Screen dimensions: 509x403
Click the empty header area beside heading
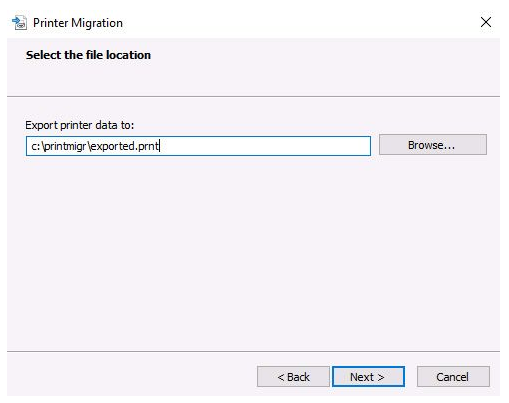pyautogui.click(x=323, y=67)
